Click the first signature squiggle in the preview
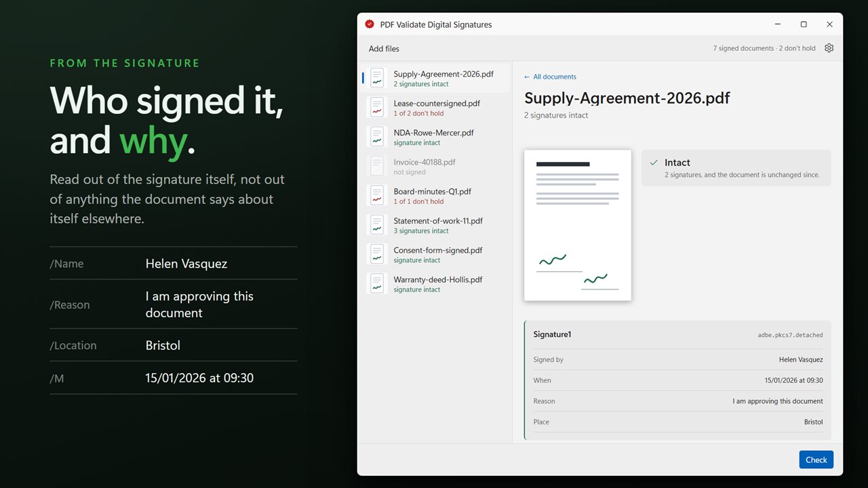 pos(553,260)
